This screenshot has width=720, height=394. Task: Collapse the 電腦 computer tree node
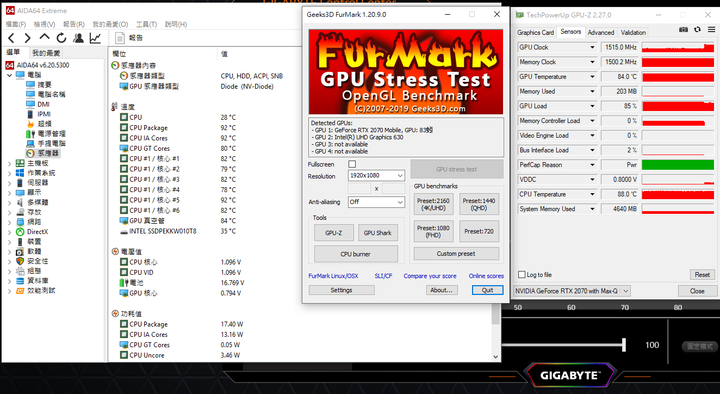(9, 75)
